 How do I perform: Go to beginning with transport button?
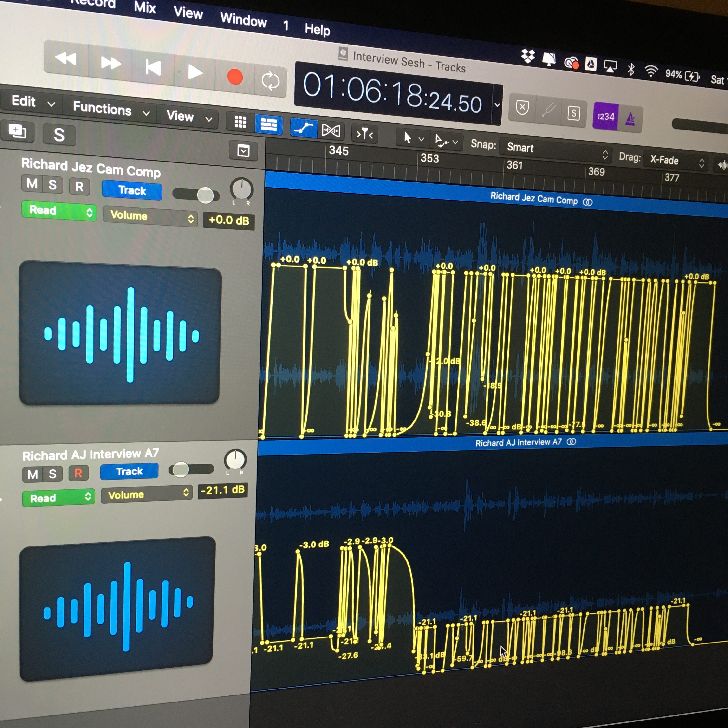pos(153,67)
